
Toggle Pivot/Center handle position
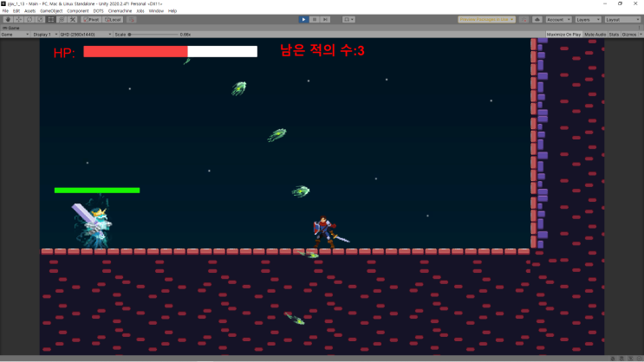click(91, 19)
